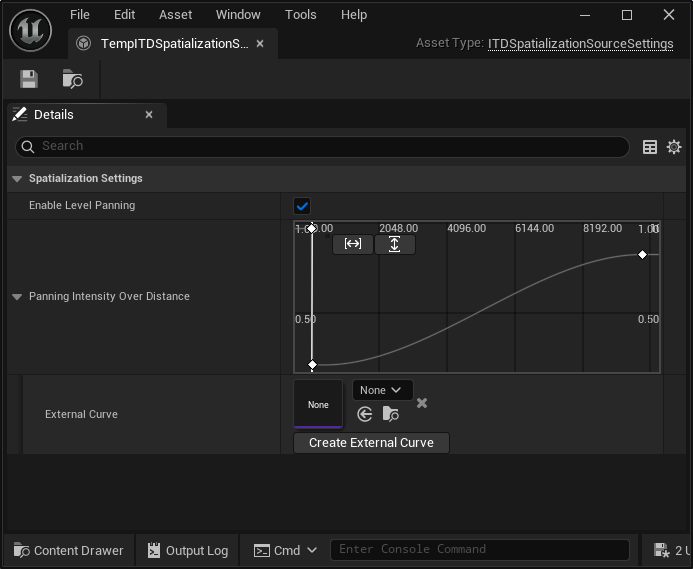The image size is (693, 569).
Task: Maximize the editor window
Action: pos(627,15)
